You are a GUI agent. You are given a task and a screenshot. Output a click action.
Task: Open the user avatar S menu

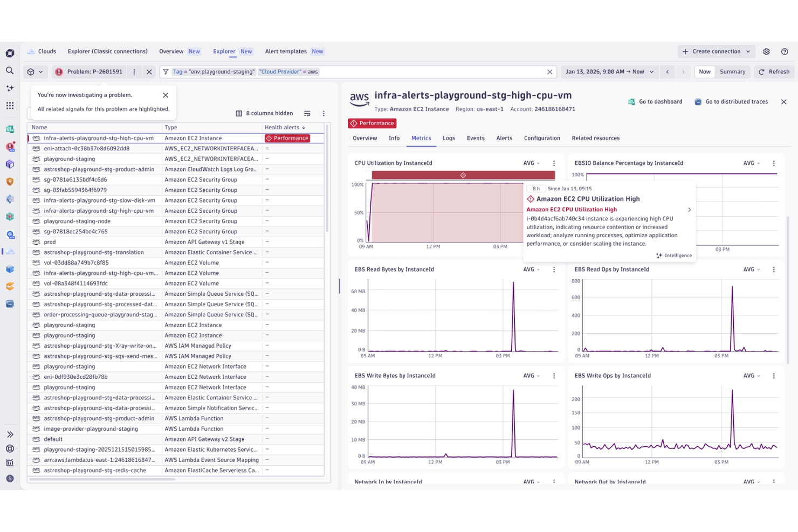pyautogui.click(x=10, y=478)
